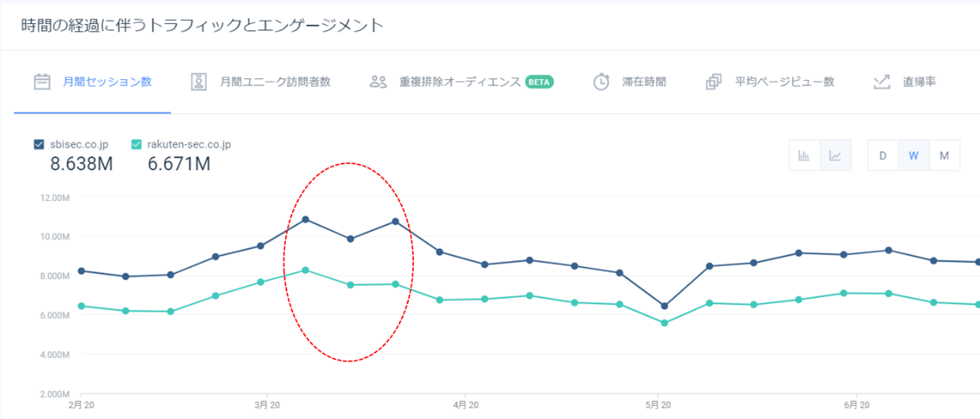Screen dimensions: 980x419
Task: Open the 直帰率 tab
Action: click(x=919, y=81)
